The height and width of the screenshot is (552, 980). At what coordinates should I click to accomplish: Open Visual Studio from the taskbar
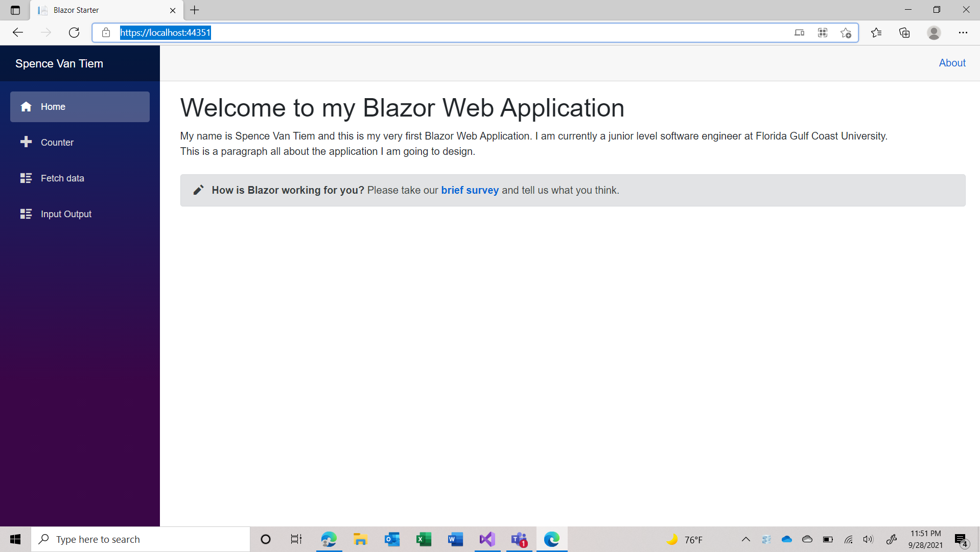(x=487, y=539)
